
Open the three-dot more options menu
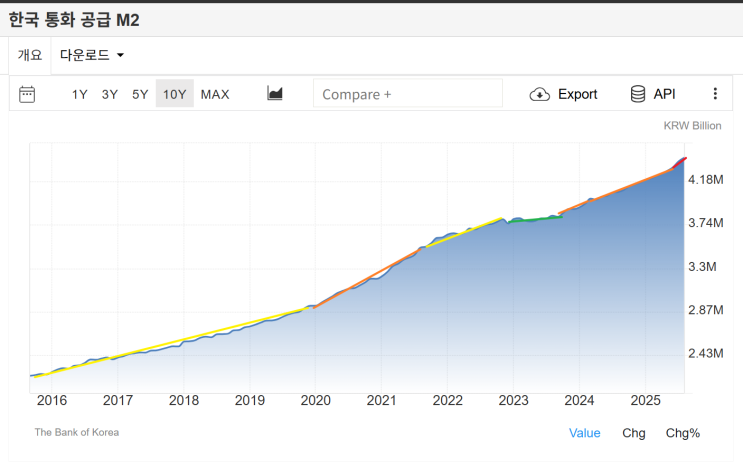coord(715,94)
